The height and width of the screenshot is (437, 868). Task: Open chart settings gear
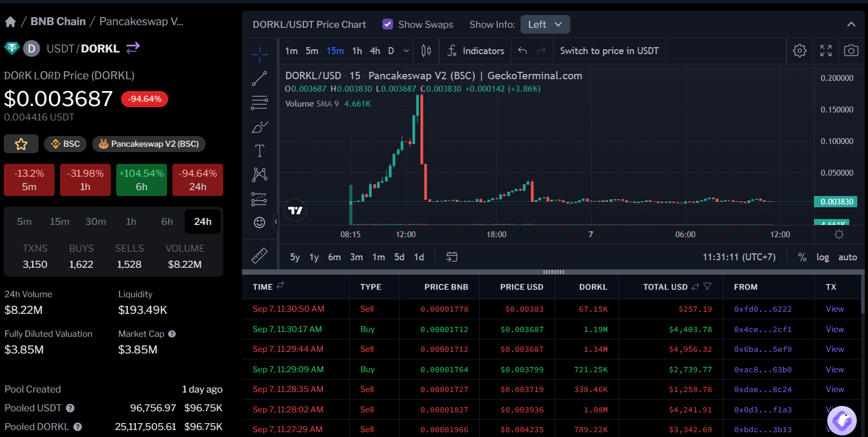point(799,51)
